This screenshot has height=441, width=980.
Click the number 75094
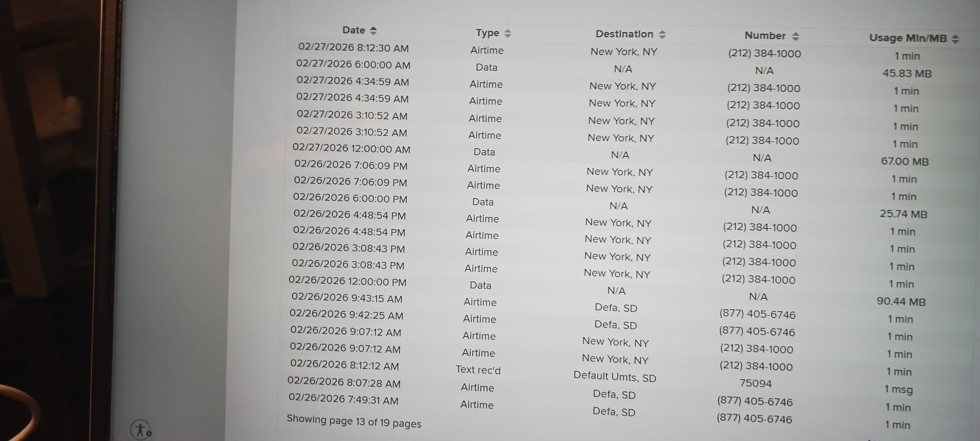pyautogui.click(x=755, y=383)
